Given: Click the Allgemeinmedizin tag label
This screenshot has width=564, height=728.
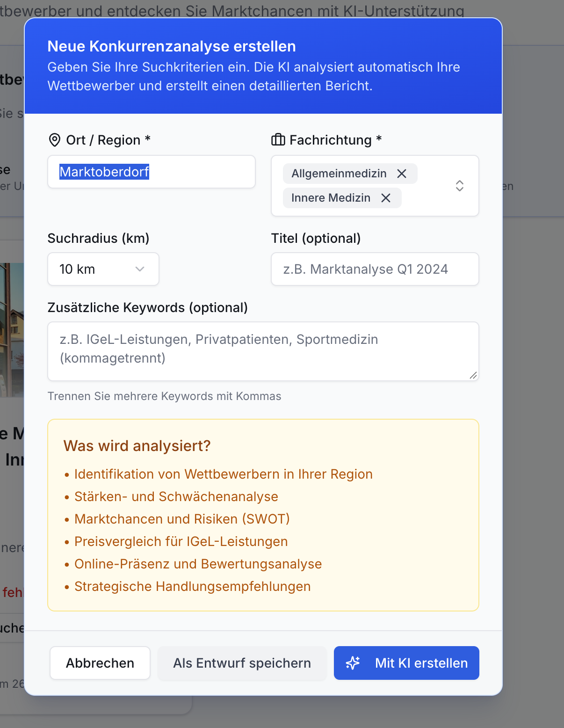Looking at the screenshot, I should pos(339,174).
